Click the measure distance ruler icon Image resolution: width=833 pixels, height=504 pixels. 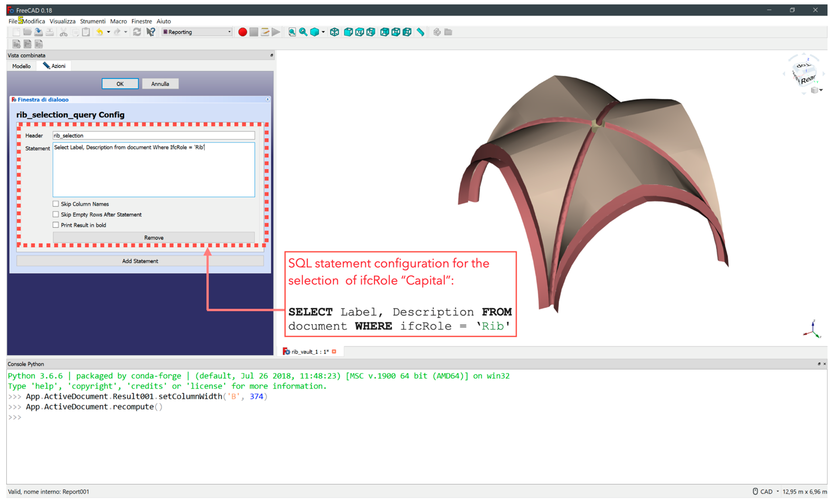[x=420, y=32]
